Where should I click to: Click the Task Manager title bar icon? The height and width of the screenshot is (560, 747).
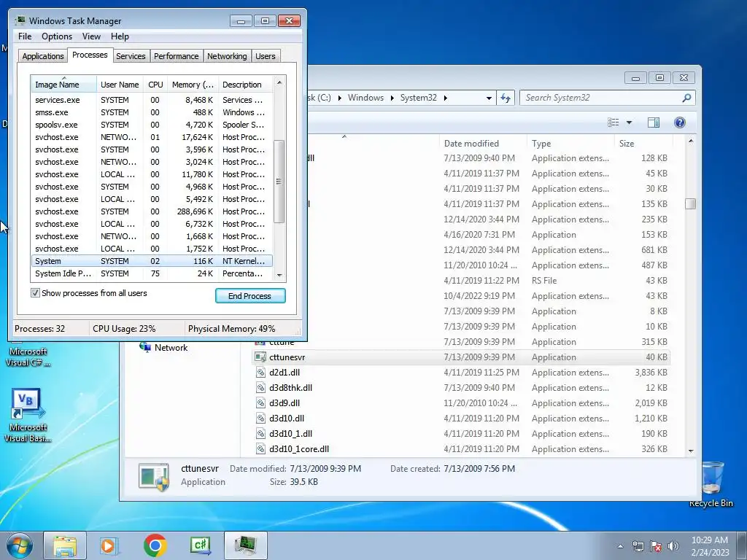(20, 20)
